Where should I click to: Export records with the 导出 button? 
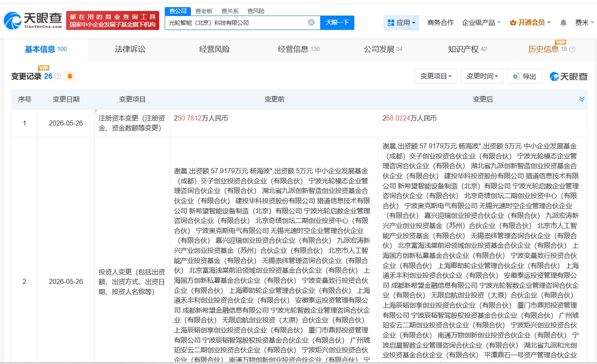point(525,76)
